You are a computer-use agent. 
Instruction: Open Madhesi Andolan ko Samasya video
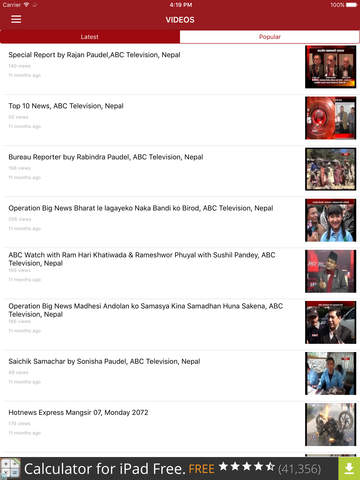coord(146,310)
